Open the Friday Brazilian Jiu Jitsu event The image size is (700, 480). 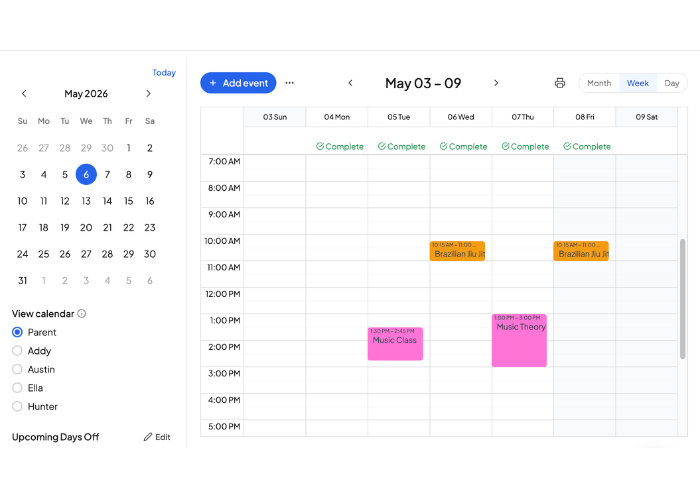point(581,251)
